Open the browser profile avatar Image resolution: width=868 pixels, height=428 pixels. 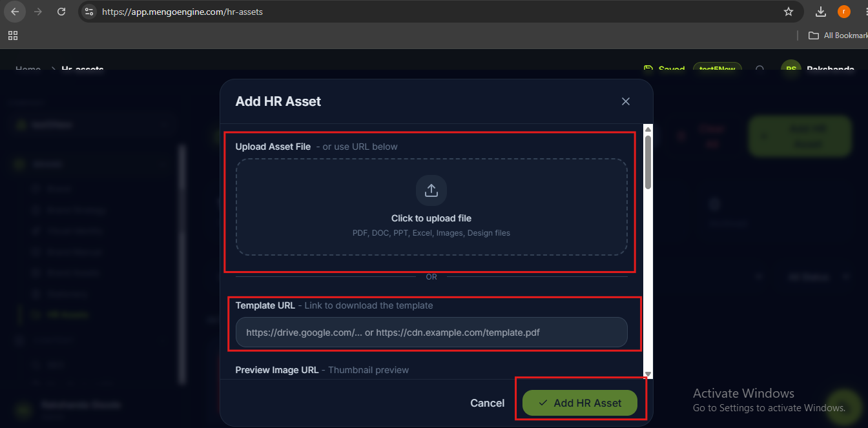[x=844, y=12]
